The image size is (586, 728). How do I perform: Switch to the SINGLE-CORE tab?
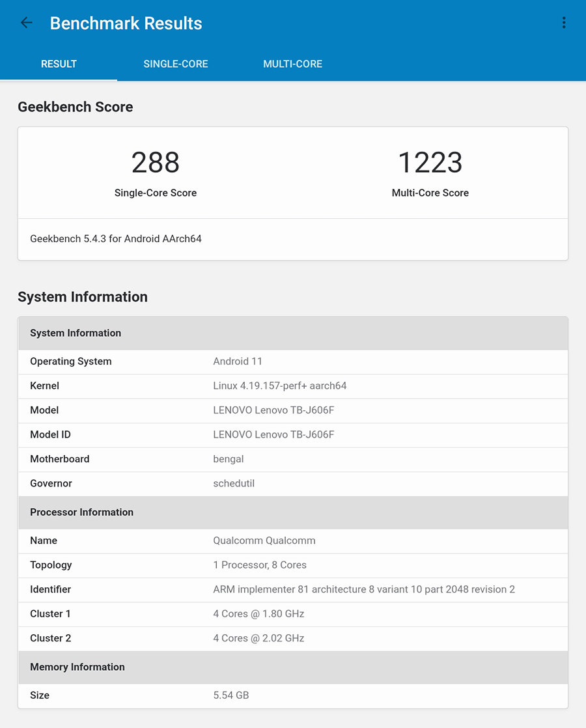176,64
